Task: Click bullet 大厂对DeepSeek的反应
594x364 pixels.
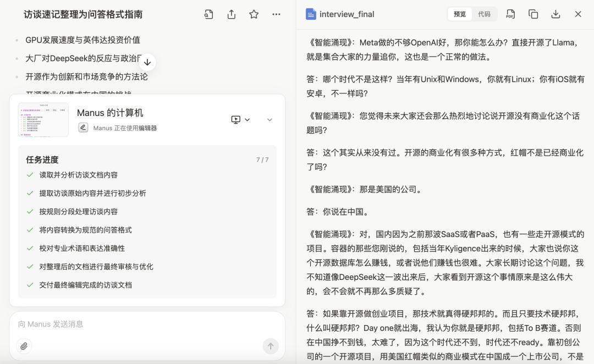Action: pyautogui.click(x=84, y=58)
